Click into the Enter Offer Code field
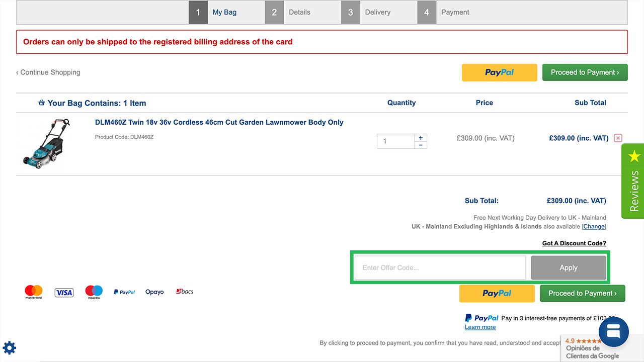 pyautogui.click(x=440, y=267)
